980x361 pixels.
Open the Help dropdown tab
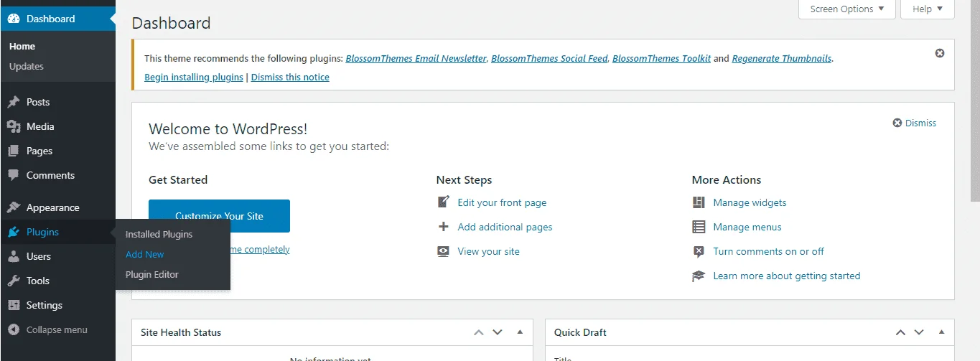pyautogui.click(x=928, y=9)
